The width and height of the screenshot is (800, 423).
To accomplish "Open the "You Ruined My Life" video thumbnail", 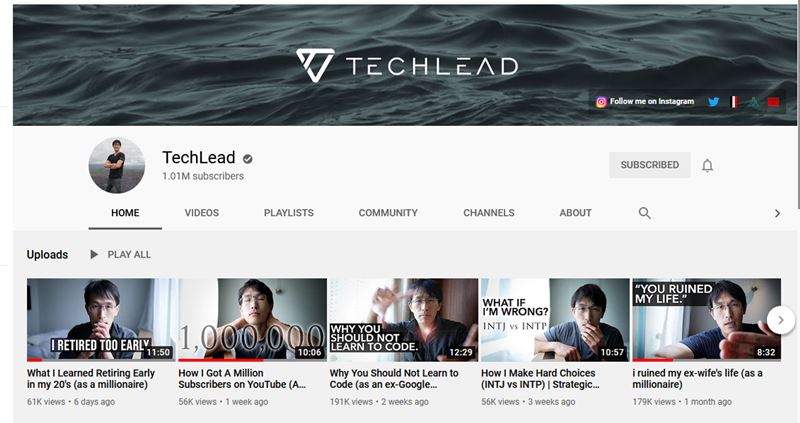I will pyautogui.click(x=706, y=319).
